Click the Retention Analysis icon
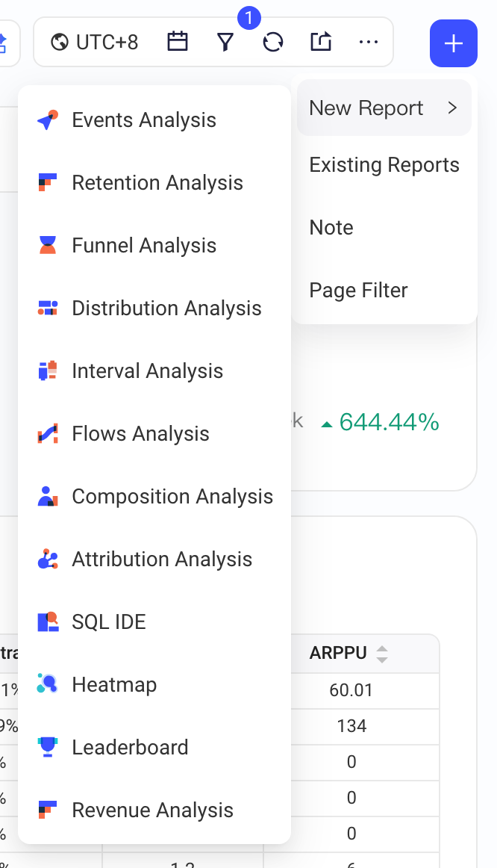 48,183
